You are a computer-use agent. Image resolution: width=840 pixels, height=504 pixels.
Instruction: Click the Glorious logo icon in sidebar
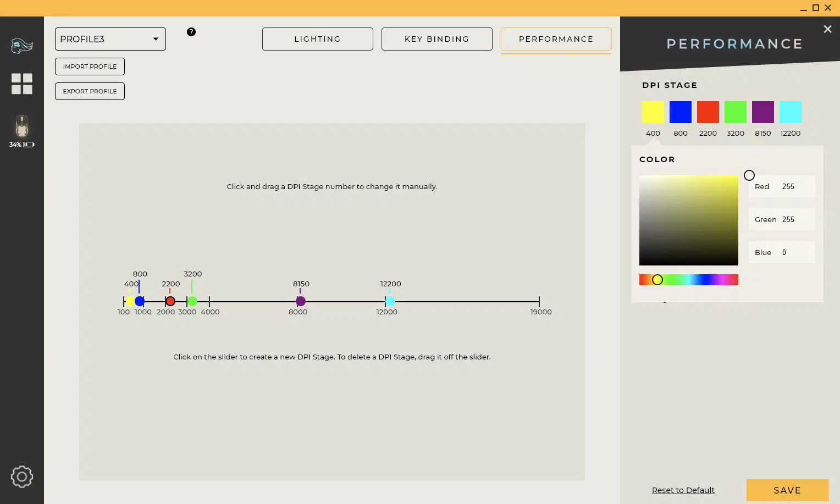[22, 46]
